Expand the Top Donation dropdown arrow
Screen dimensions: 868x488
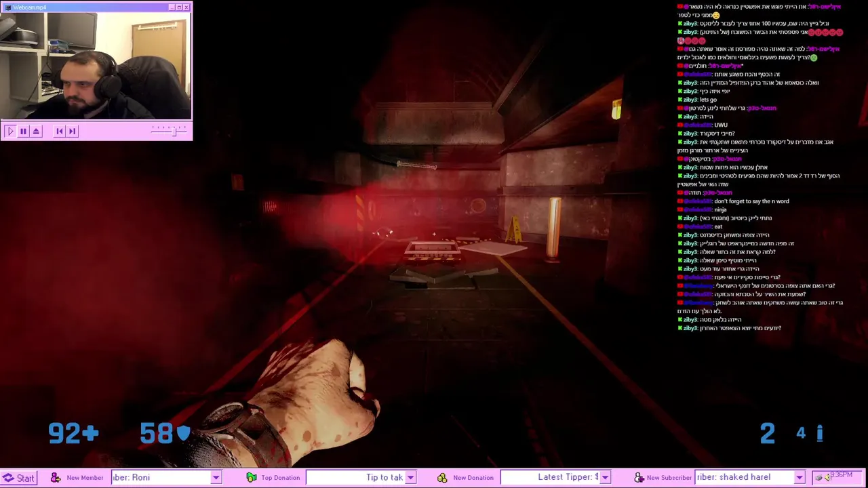pos(410,478)
